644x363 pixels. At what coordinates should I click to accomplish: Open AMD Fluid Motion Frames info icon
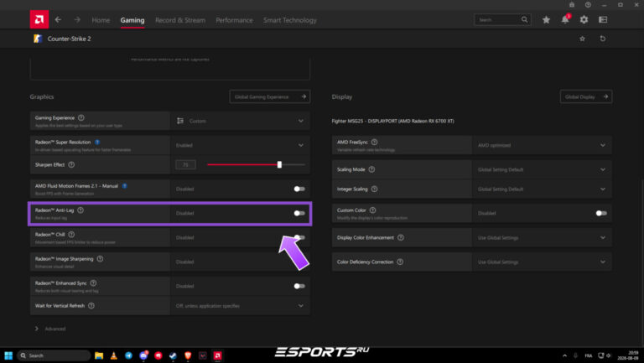click(x=124, y=186)
